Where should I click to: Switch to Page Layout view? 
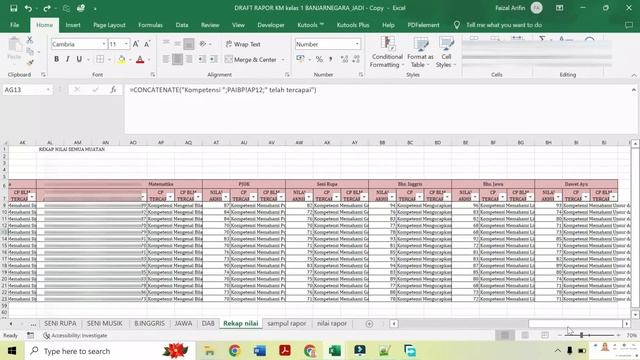pos(525,335)
